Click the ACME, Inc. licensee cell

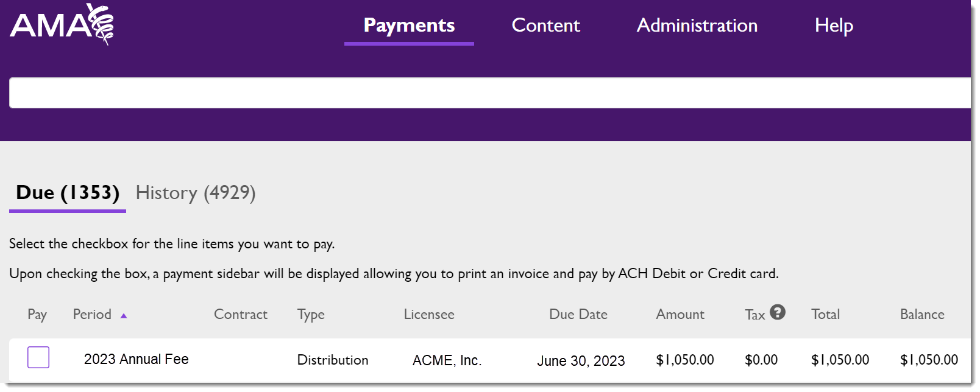[447, 360]
